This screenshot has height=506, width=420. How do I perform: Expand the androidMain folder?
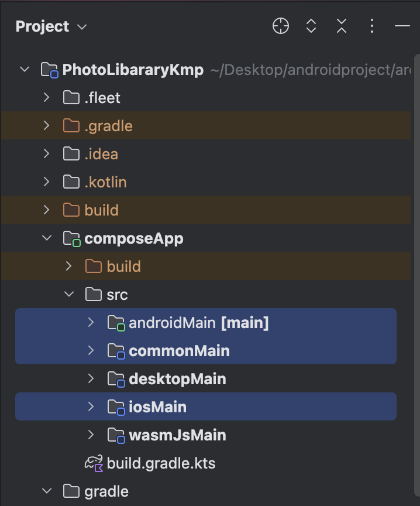(x=91, y=322)
